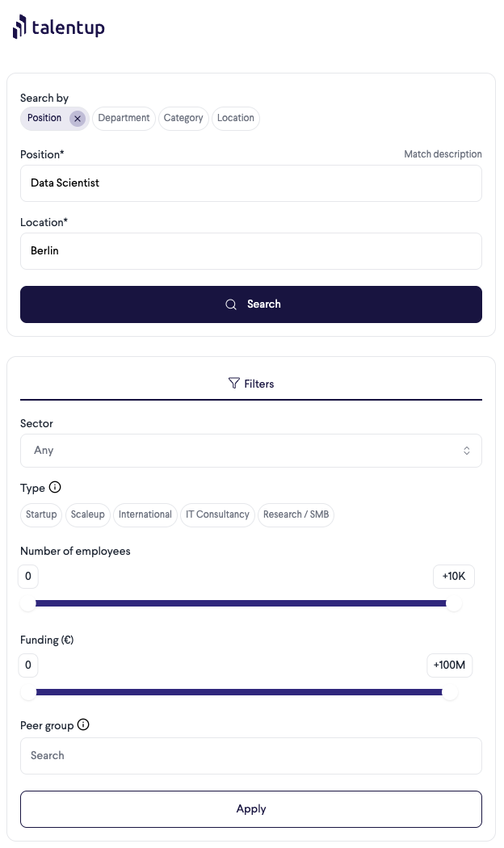504x848 pixels.
Task: Click the Number of employees left handle
Action: click(28, 603)
